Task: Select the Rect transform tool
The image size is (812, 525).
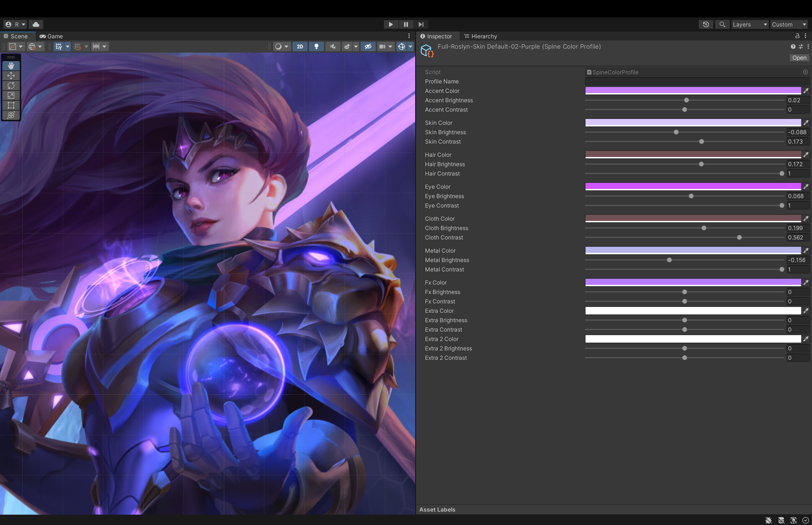Action: [x=11, y=105]
